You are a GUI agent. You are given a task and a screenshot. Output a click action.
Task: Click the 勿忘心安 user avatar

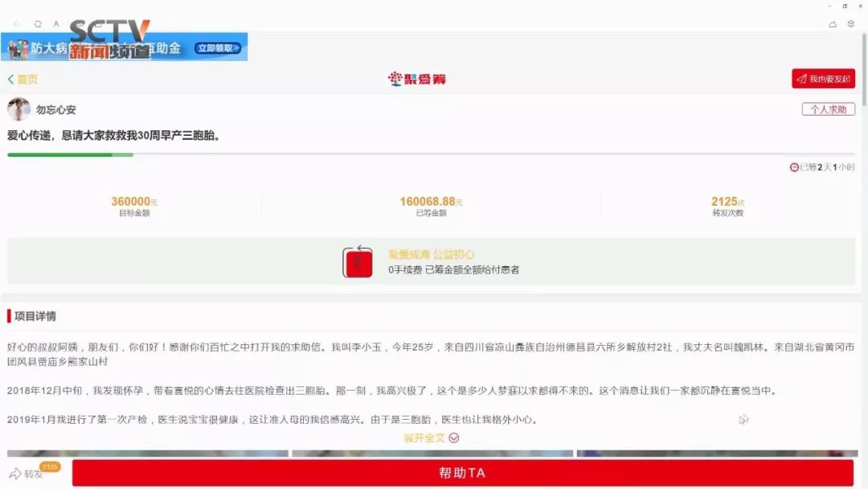pyautogui.click(x=18, y=109)
